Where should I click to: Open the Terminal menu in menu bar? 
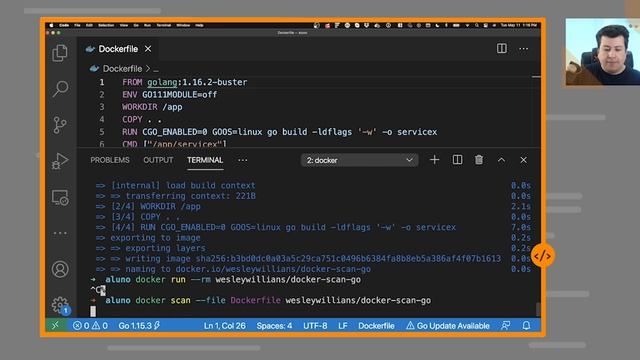(x=164, y=25)
